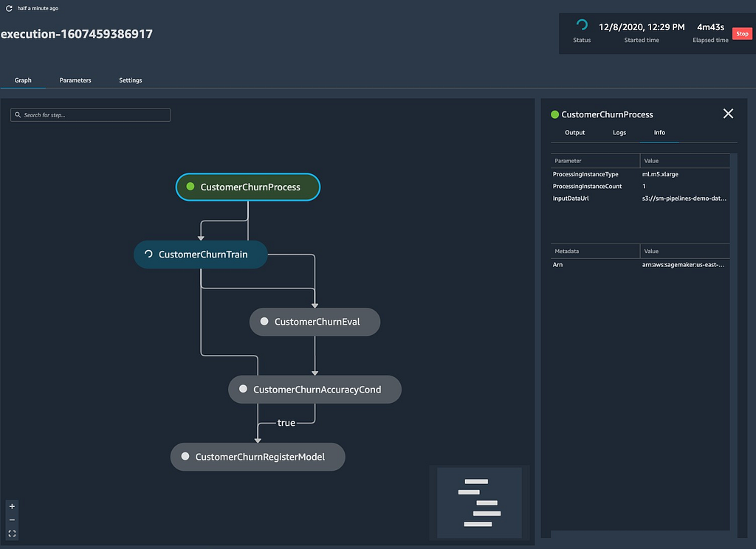Image resolution: width=756 pixels, height=549 pixels.
Task: Zoom out with the minus icon
Action: click(12, 519)
